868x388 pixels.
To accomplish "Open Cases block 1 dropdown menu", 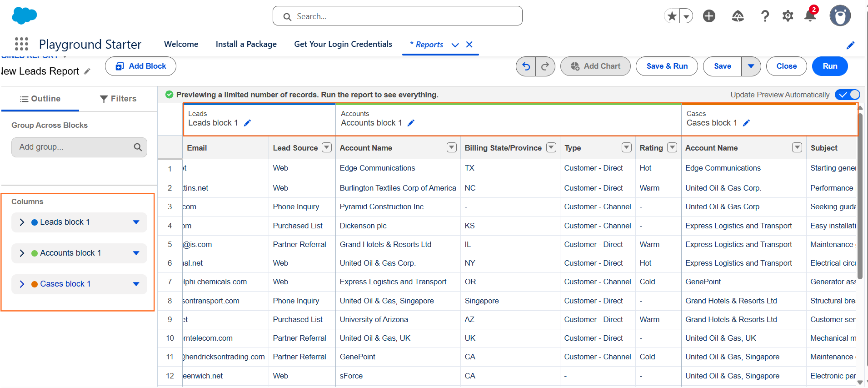I will coord(136,284).
